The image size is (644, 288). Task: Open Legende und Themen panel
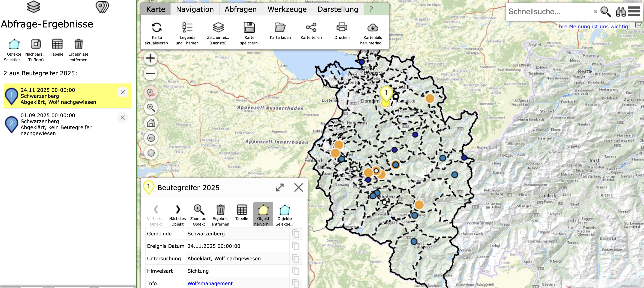187,27
